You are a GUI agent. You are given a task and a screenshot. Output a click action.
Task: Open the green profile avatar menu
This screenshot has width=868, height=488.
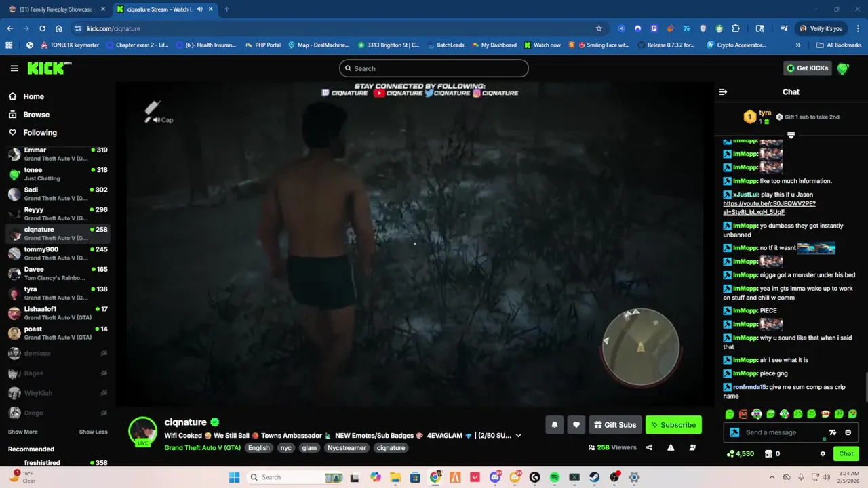843,68
